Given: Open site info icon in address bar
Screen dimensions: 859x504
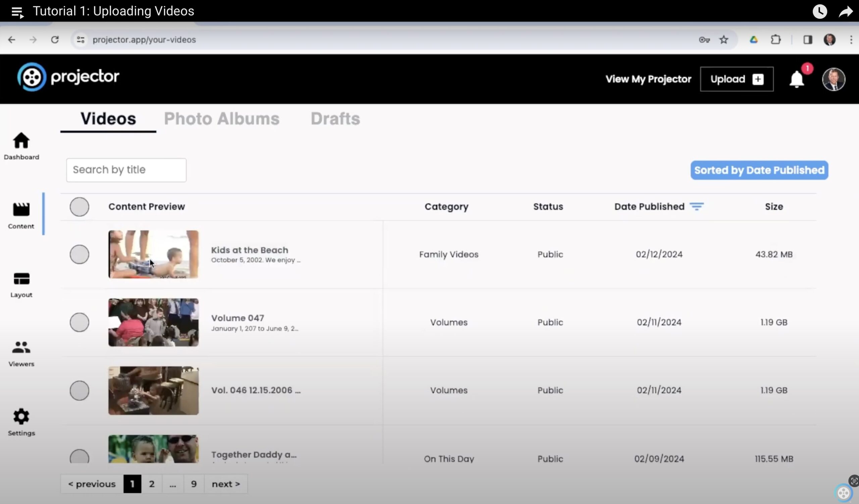Looking at the screenshot, I should coord(81,40).
